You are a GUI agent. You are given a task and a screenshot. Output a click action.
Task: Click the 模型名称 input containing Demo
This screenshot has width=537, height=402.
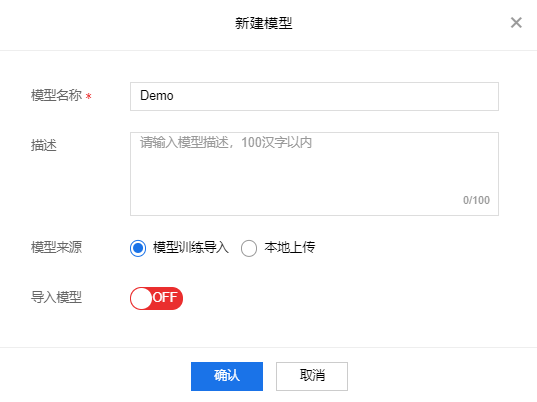tap(314, 96)
